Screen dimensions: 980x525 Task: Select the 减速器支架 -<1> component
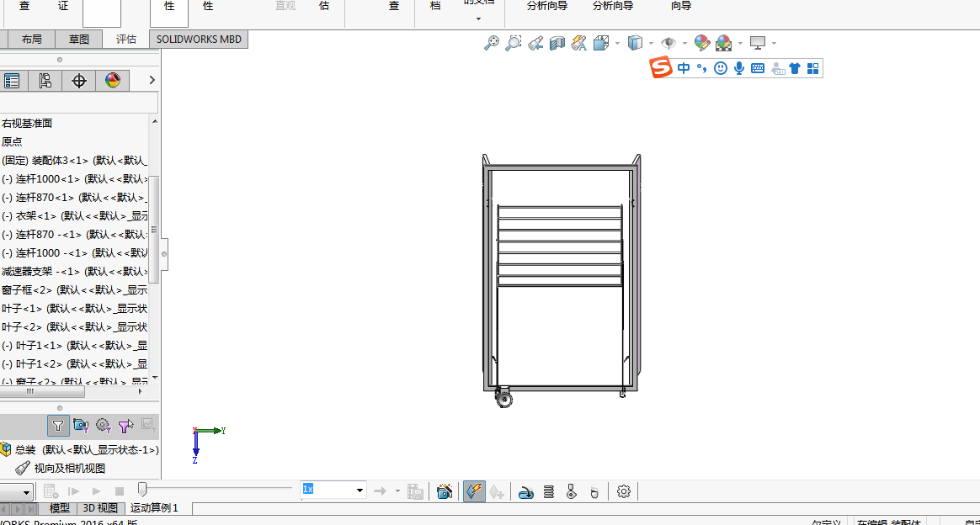[x=74, y=272]
